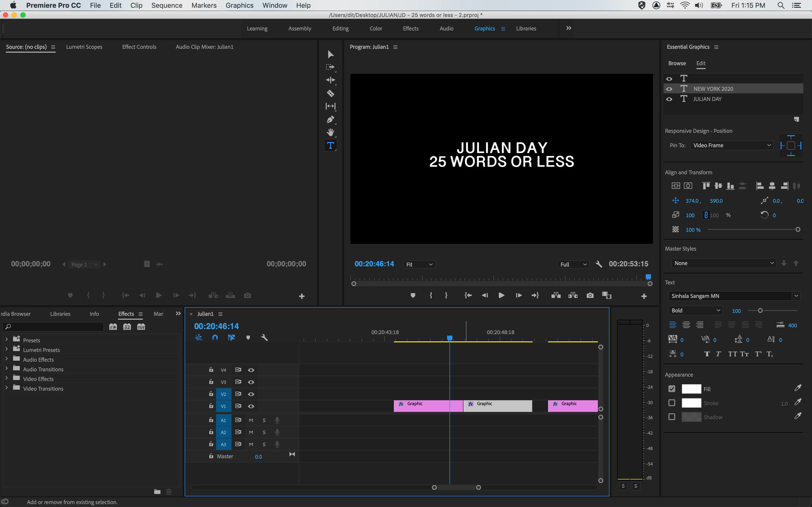Open the Browse tab in Essential Graphics
The width and height of the screenshot is (812, 507).
pyautogui.click(x=677, y=63)
